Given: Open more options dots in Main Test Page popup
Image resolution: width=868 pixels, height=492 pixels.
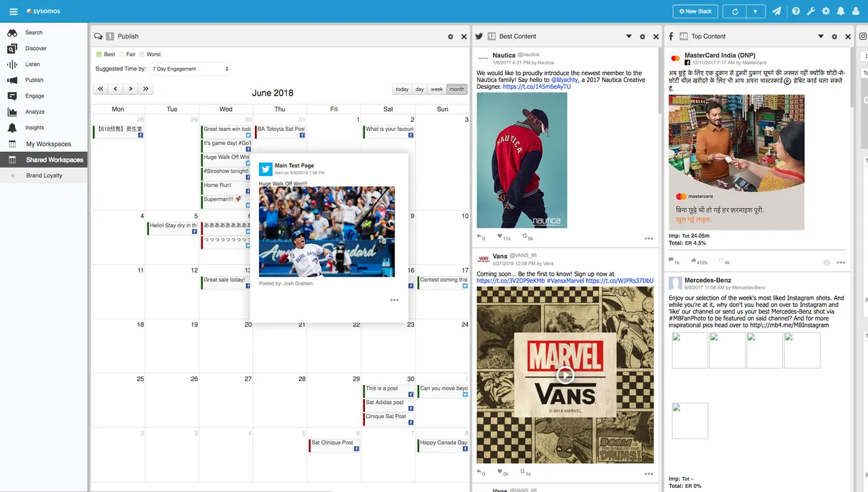Looking at the screenshot, I should [x=394, y=300].
